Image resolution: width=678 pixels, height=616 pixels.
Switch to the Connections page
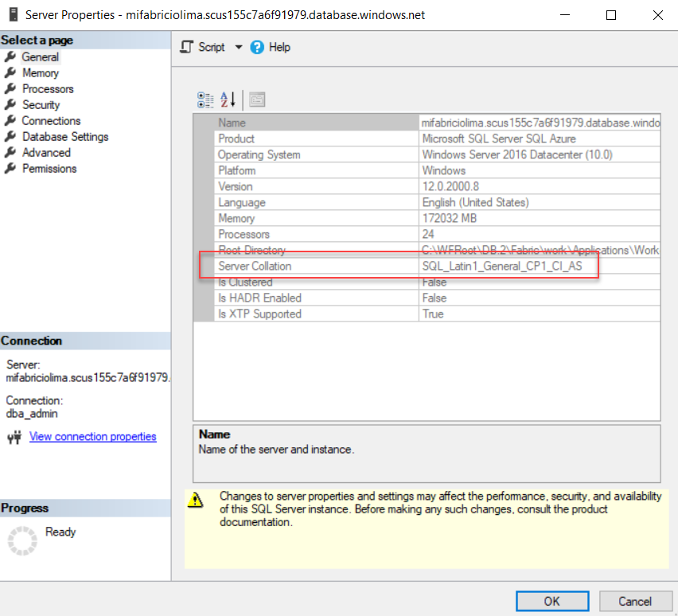click(x=51, y=121)
